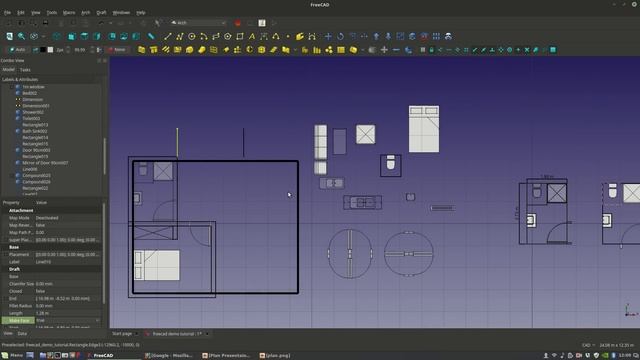Click the Arch Rebar tool
640x360 pixels.
166,50
